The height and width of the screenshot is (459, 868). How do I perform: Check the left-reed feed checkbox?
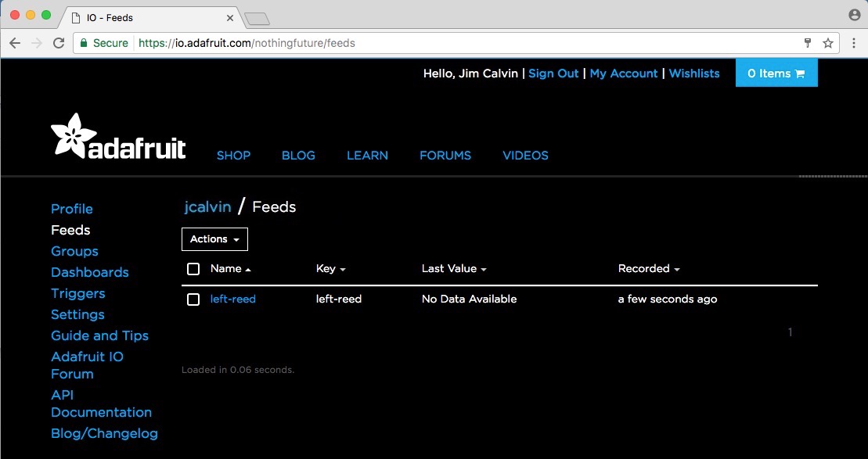tap(193, 299)
